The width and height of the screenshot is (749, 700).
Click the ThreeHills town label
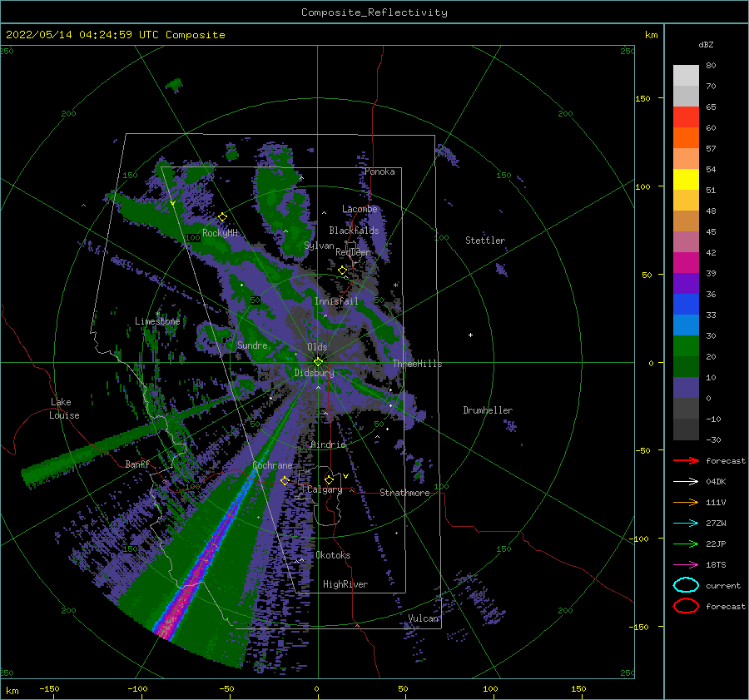click(417, 364)
